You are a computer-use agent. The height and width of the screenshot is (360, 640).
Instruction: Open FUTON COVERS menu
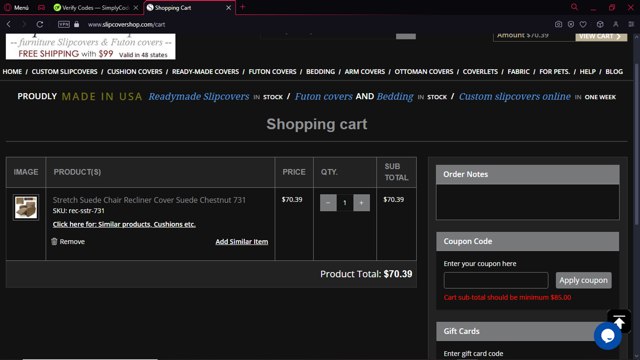pos(272,71)
